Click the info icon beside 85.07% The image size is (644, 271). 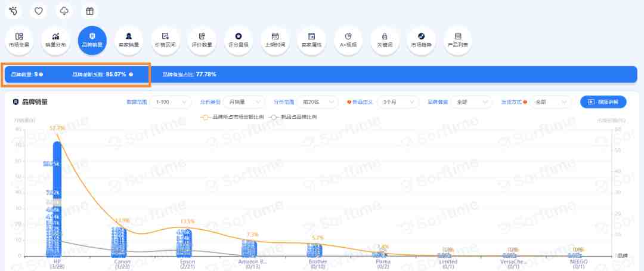[131, 75]
